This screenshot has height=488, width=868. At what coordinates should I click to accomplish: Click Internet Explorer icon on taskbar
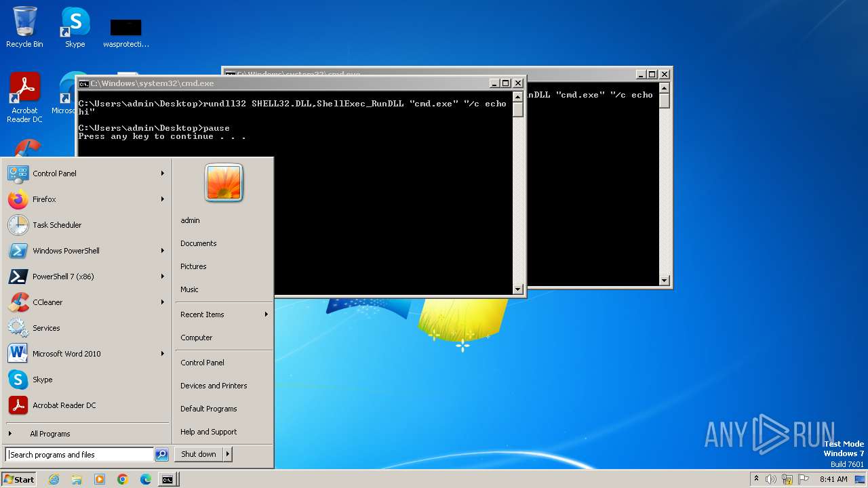[54, 479]
